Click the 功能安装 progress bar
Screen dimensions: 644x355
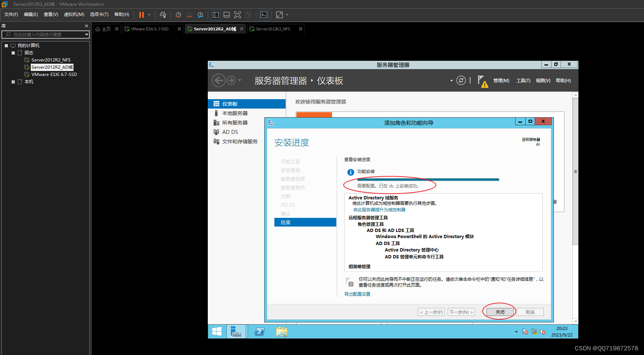(x=428, y=179)
